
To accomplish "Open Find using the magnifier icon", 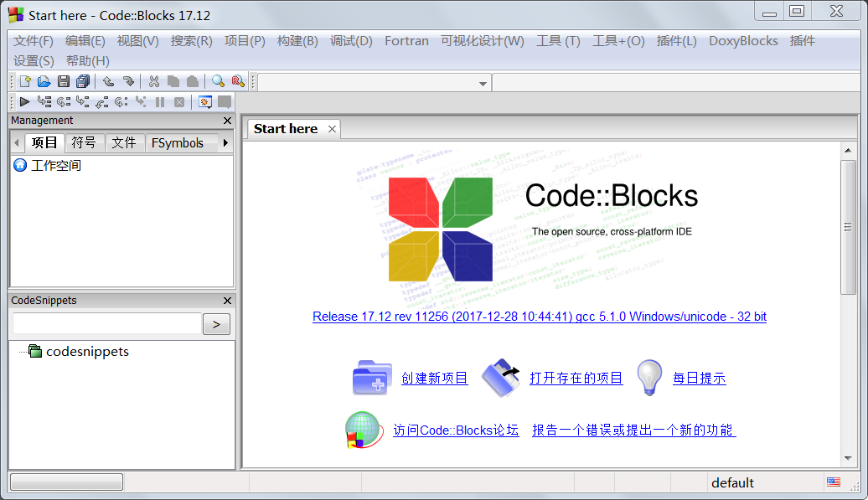I will pyautogui.click(x=219, y=80).
